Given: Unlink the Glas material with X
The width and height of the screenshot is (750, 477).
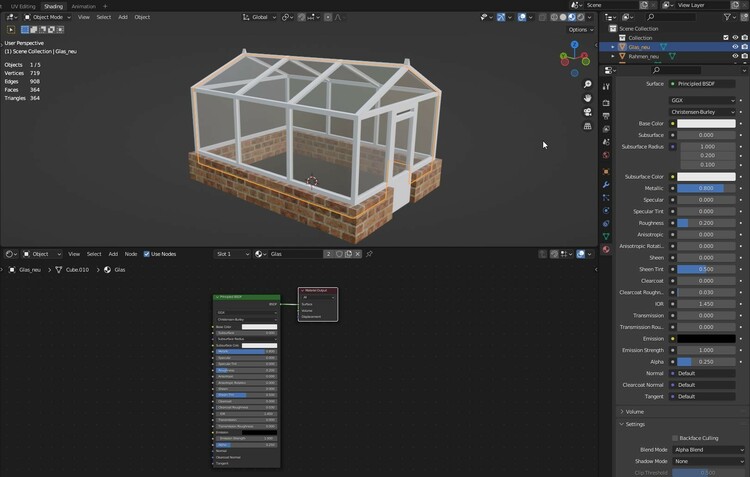Looking at the screenshot, I should 357,254.
